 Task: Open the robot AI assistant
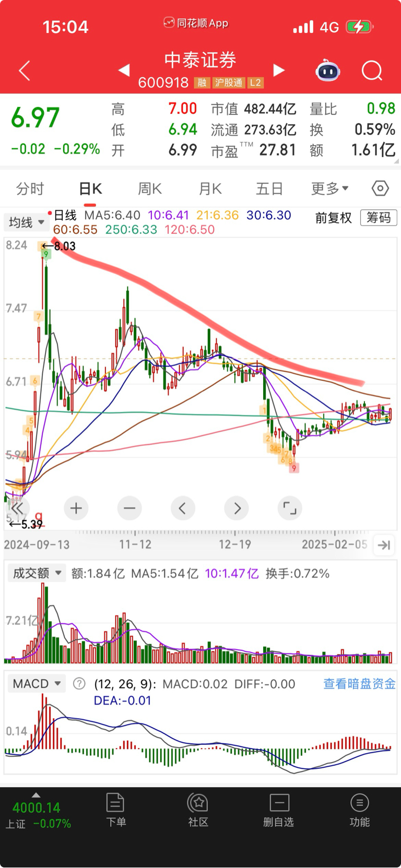328,70
